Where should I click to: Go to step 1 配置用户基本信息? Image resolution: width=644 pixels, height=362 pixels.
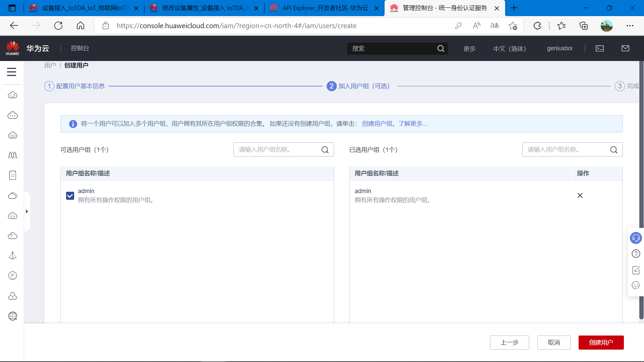click(74, 86)
